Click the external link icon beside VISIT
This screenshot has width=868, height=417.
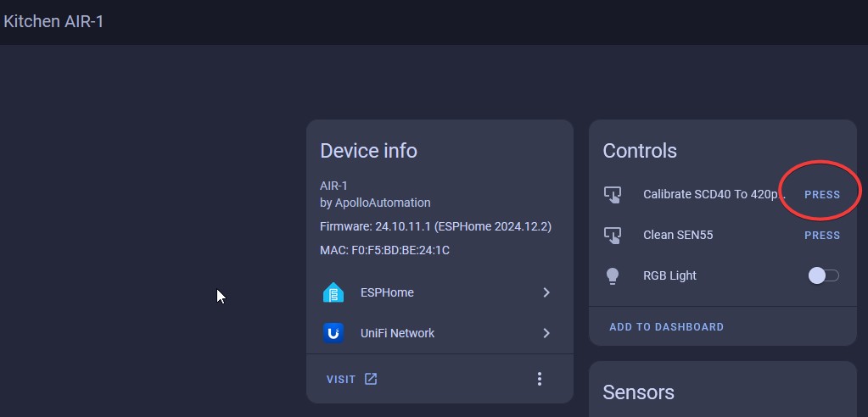coord(371,379)
